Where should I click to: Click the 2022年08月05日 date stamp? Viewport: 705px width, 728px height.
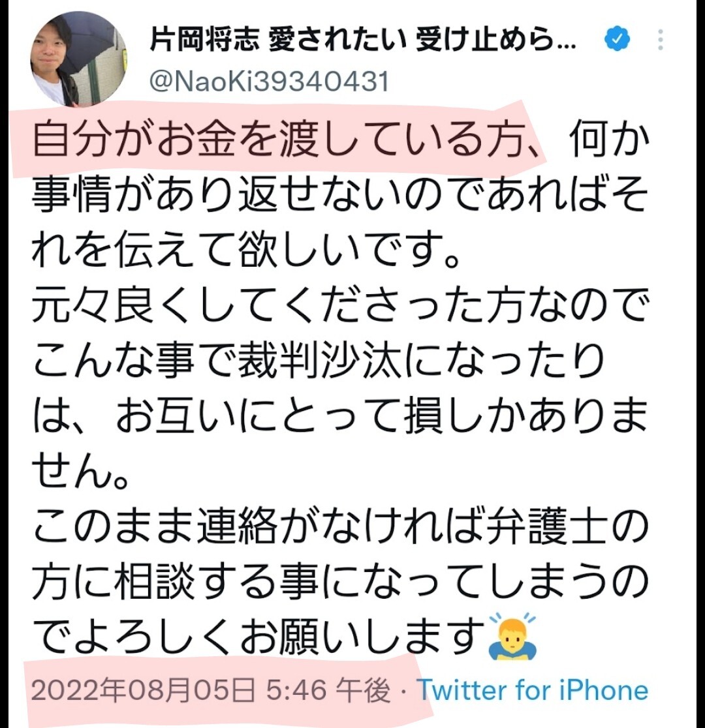click(x=143, y=690)
